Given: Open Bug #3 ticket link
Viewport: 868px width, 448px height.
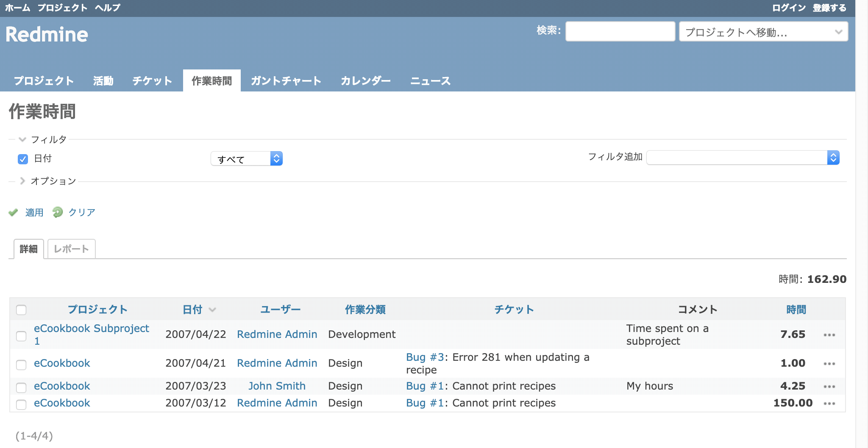Looking at the screenshot, I should (x=425, y=357).
